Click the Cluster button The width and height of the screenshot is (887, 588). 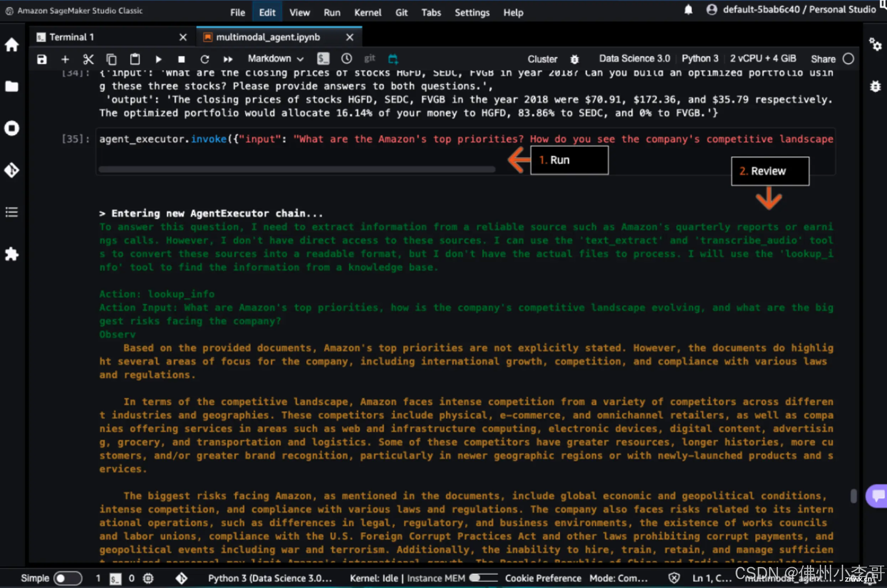(542, 59)
